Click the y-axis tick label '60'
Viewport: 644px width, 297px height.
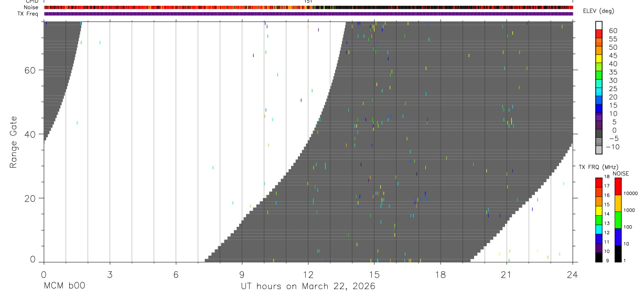click(29, 70)
